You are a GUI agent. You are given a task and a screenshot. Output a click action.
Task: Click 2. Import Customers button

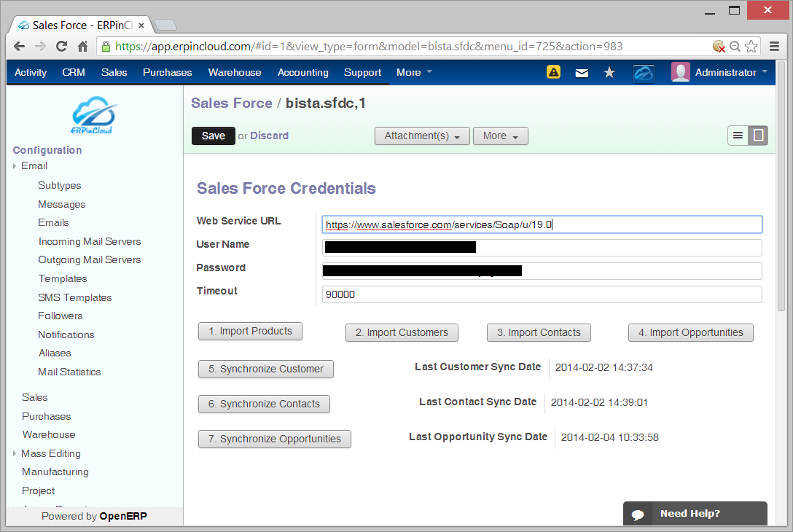tap(402, 333)
